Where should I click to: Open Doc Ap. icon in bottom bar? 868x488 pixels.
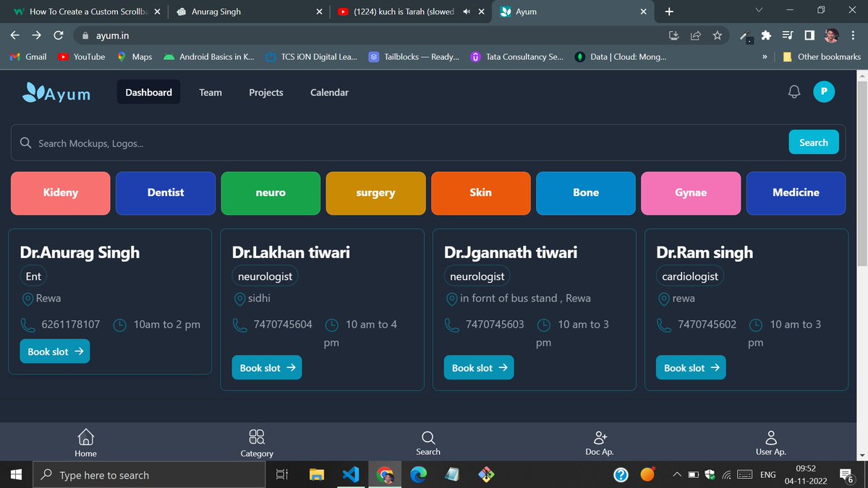click(600, 437)
